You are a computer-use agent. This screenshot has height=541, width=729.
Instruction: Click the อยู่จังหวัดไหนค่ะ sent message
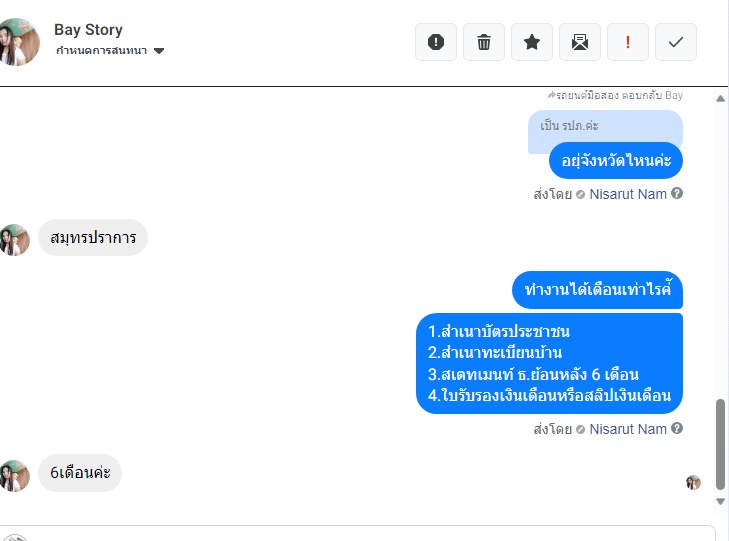point(616,160)
